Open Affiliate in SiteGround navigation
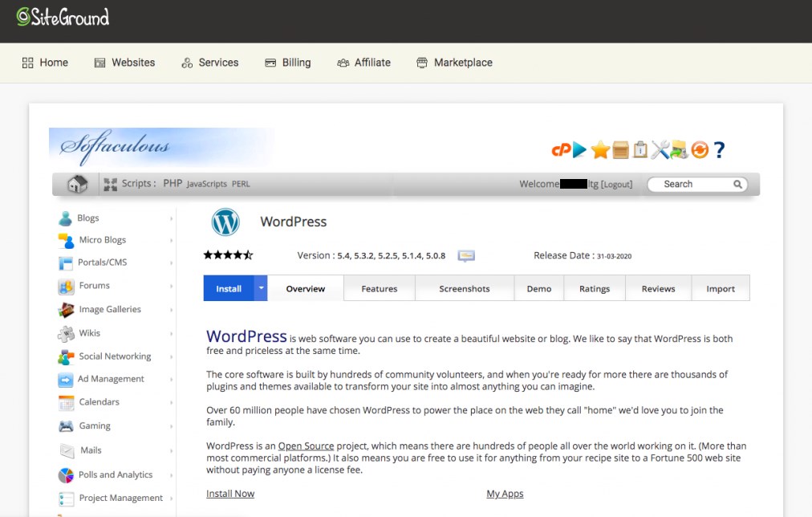Image resolution: width=812 pixels, height=517 pixels. tap(363, 63)
